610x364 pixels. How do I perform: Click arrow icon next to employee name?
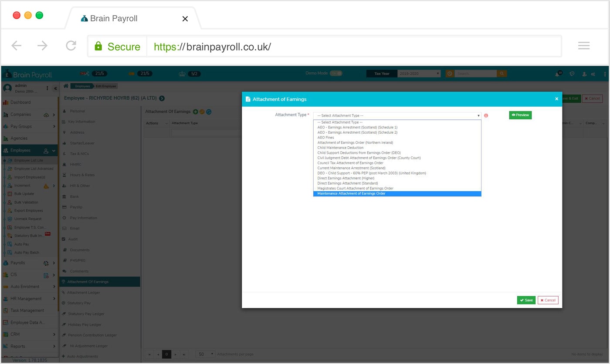(x=162, y=98)
